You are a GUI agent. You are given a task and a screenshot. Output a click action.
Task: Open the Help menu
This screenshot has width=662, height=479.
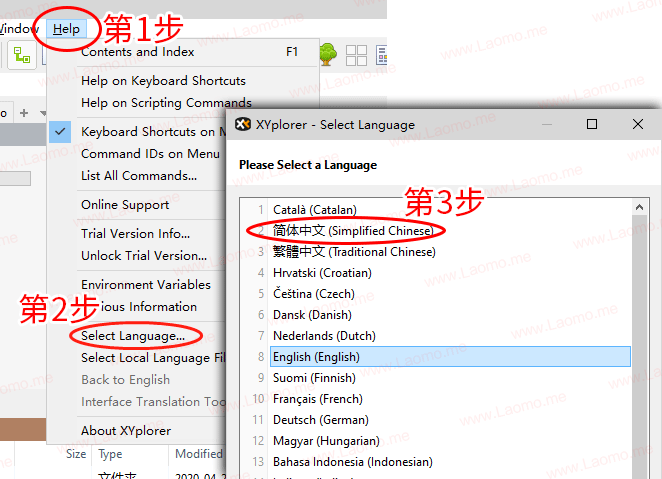[x=66, y=29]
